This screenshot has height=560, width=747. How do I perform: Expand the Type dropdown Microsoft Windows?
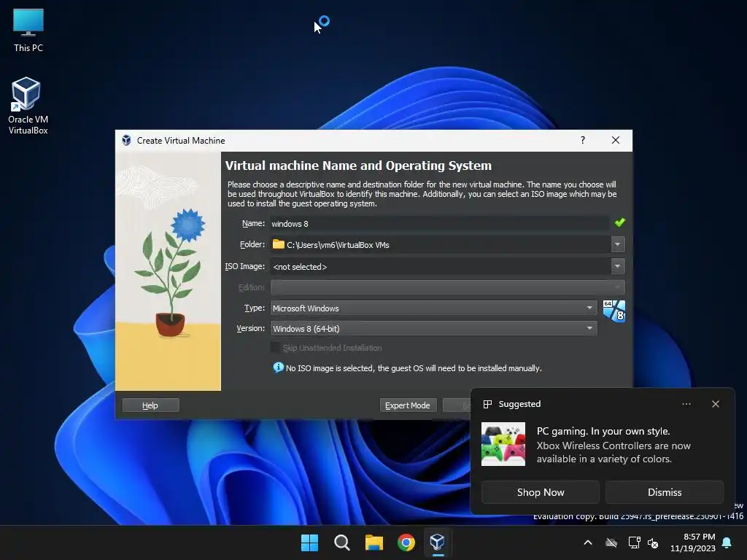(433, 308)
